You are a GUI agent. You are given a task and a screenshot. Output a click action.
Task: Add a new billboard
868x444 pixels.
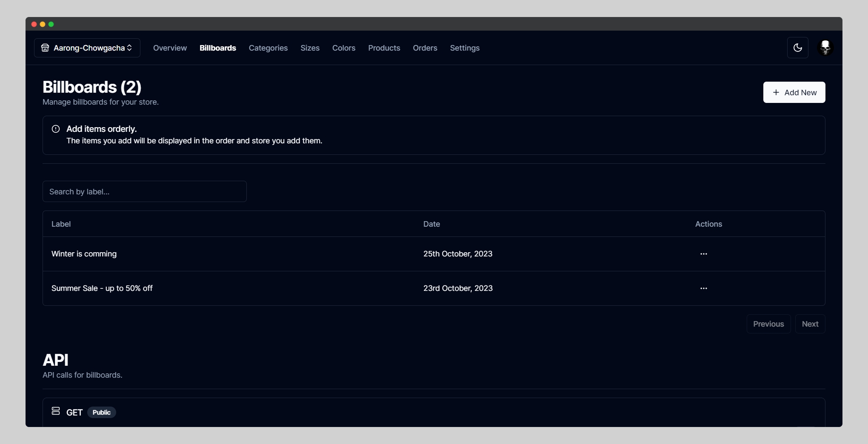(794, 92)
